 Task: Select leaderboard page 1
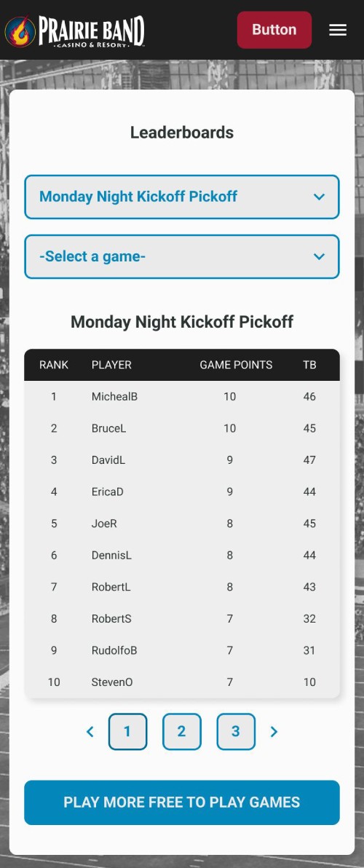(128, 732)
